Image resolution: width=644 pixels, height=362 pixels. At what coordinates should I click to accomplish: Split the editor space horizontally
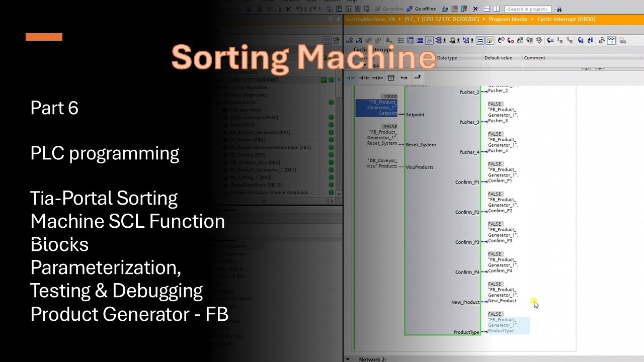pyautogui.click(x=487, y=9)
